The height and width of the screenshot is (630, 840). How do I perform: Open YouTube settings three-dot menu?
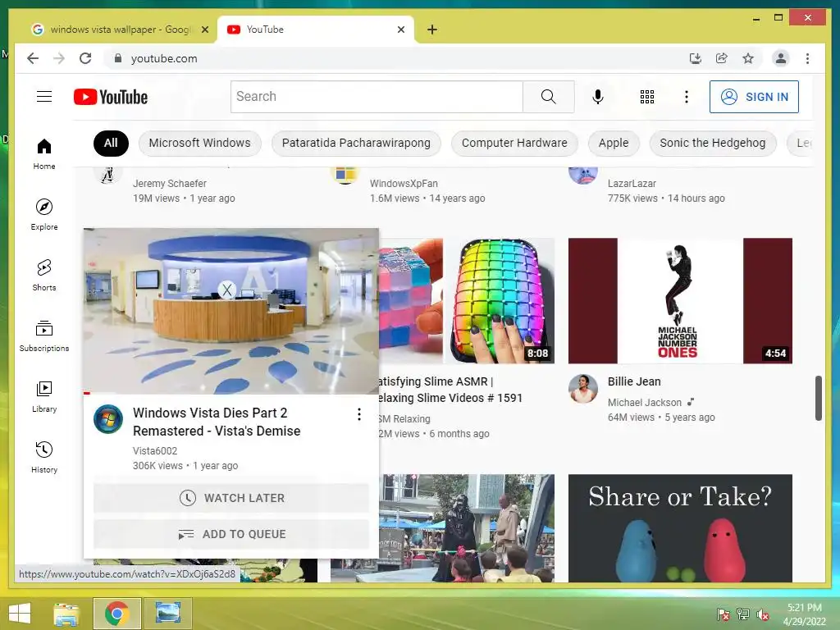tap(687, 97)
